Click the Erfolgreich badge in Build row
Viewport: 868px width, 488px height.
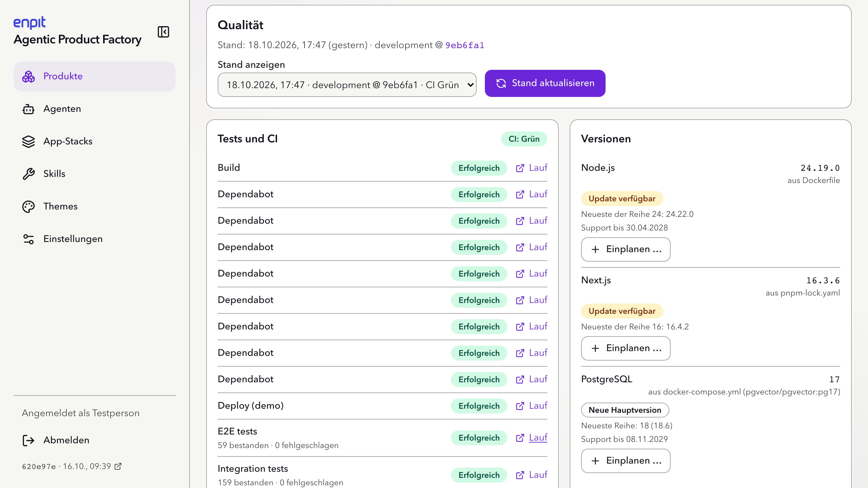click(x=479, y=168)
